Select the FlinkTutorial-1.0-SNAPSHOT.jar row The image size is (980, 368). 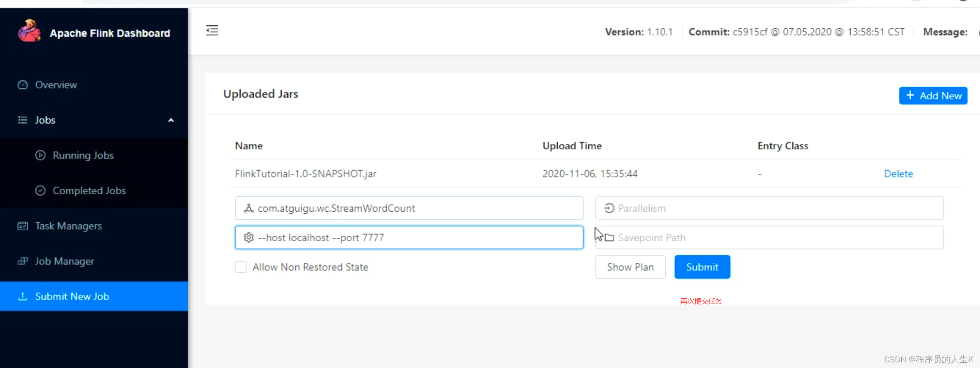point(306,174)
